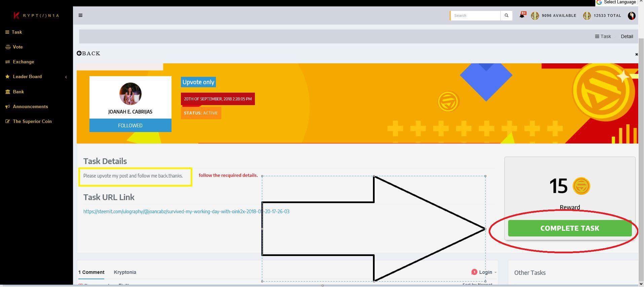644x287 pixels.
Task: Click the task description text
Action: tap(133, 176)
